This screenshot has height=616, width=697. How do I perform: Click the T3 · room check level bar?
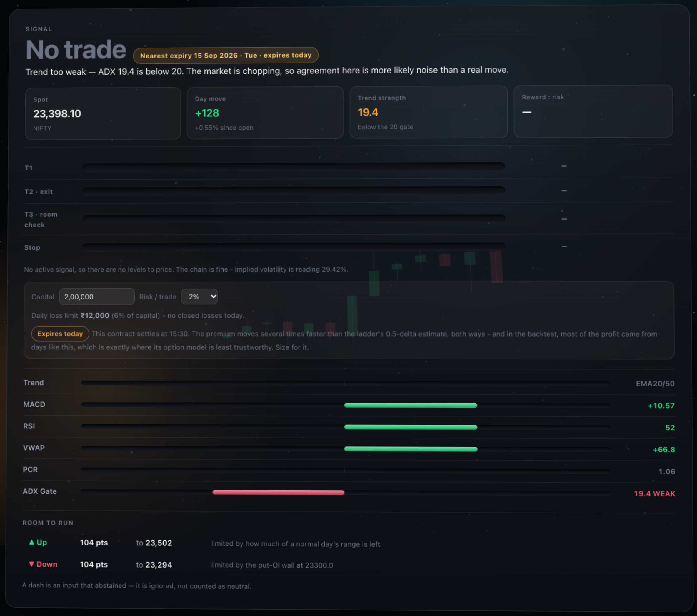point(294,218)
